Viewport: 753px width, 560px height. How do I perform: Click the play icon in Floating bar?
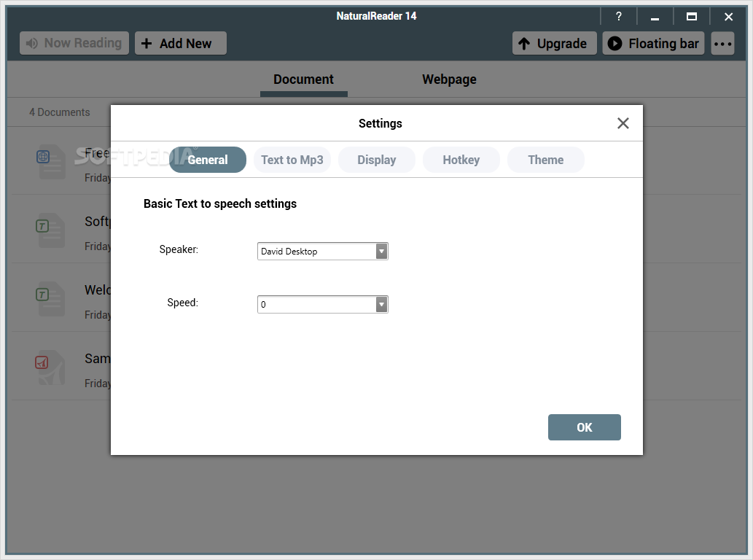tap(615, 43)
